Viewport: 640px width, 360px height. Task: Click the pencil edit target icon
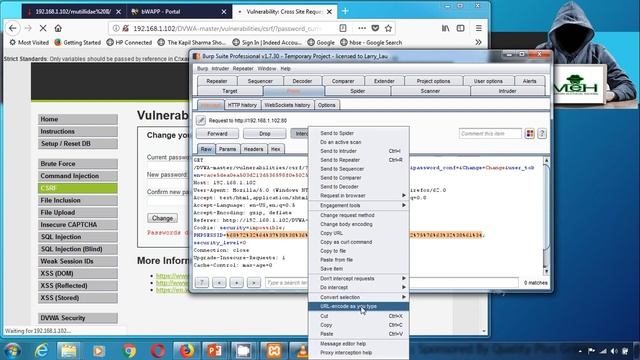(x=200, y=120)
